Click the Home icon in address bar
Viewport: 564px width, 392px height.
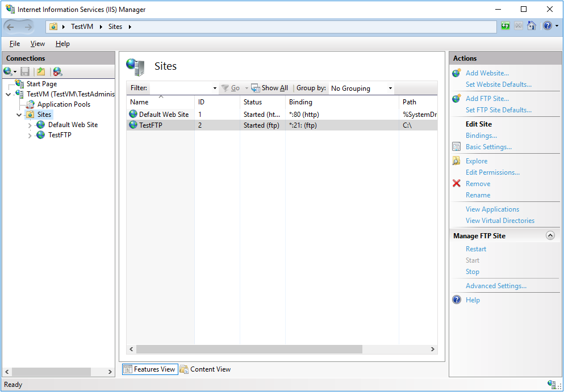click(x=531, y=26)
